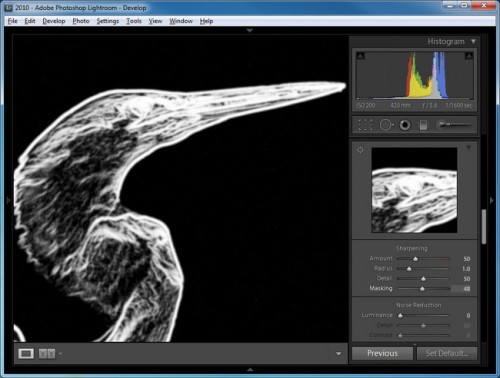This screenshot has width=500, height=378.
Task: Select the Crop Overlay tool
Action: coord(365,125)
